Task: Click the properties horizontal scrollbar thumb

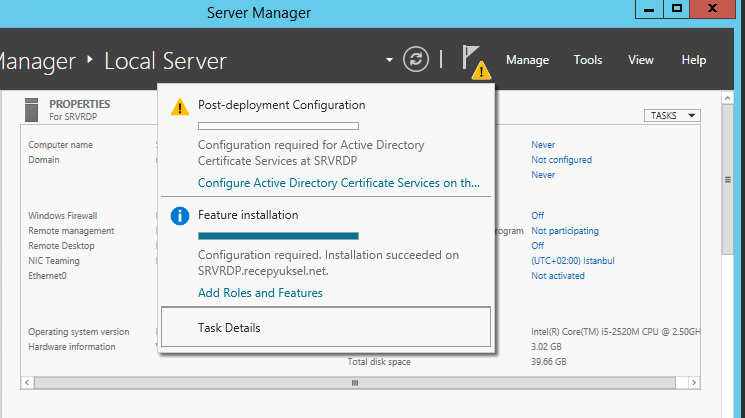Action: [354, 383]
